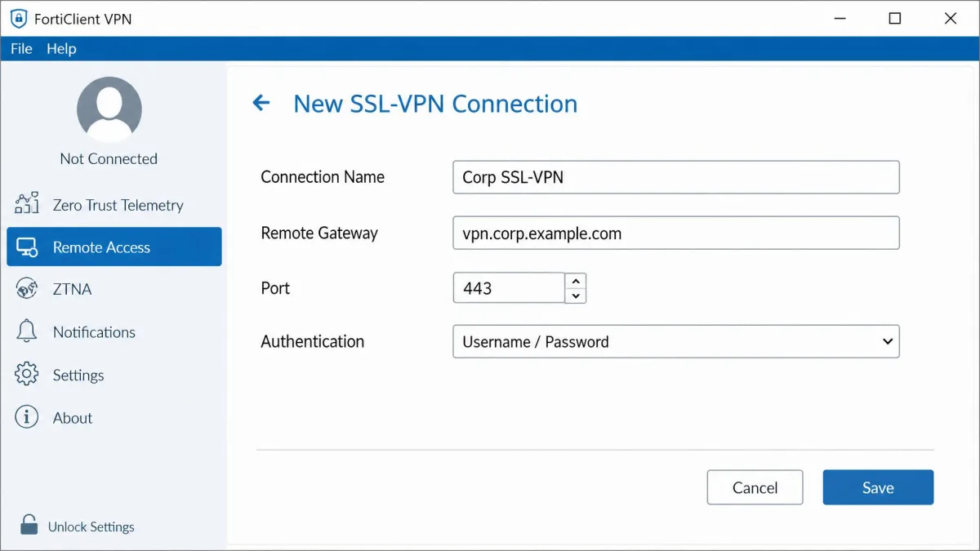Open the Settings page label
Viewport: 980px width, 551px height.
[x=78, y=375]
